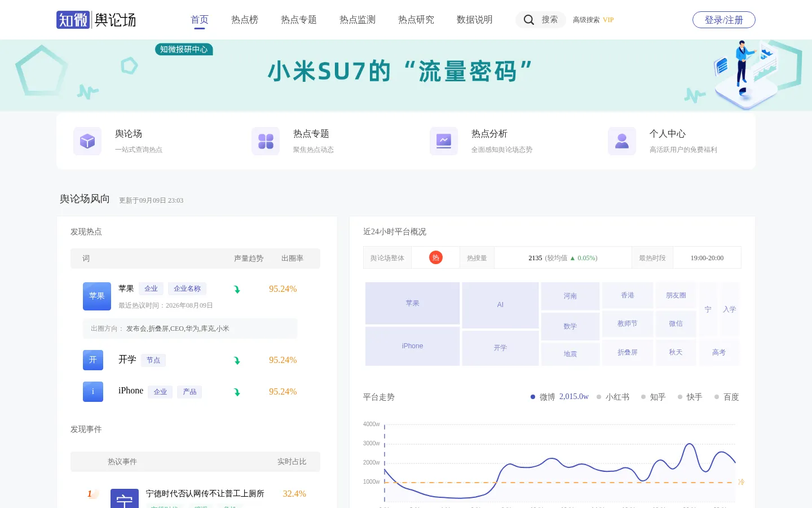The image size is (812, 508).
Task: Click 高考 treemap block
Action: click(x=719, y=352)
